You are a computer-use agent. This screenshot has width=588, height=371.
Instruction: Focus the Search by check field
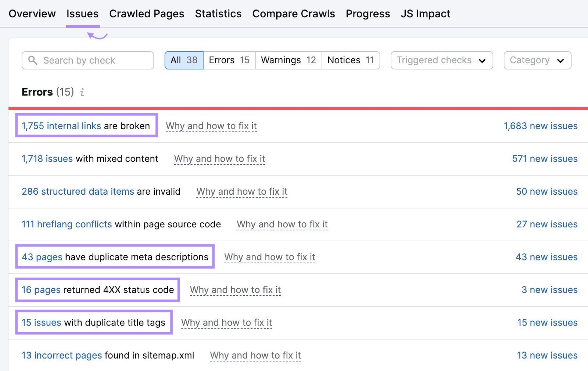[88, 60]
